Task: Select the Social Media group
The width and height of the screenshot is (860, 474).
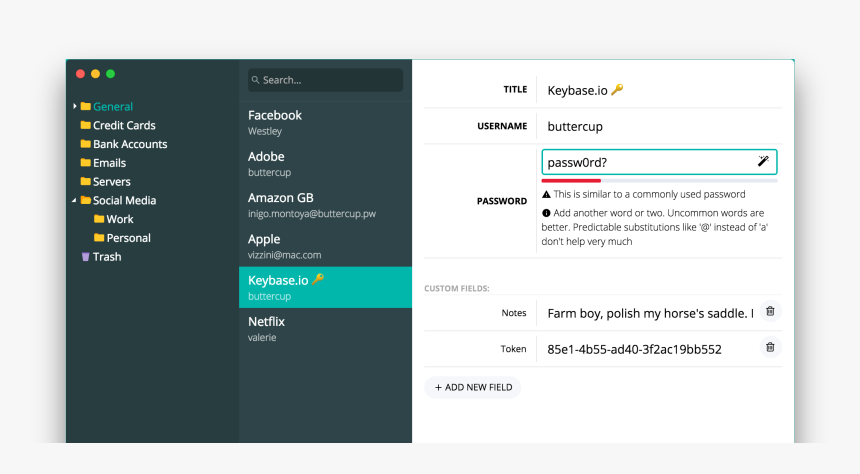Action: coord(124,200)
